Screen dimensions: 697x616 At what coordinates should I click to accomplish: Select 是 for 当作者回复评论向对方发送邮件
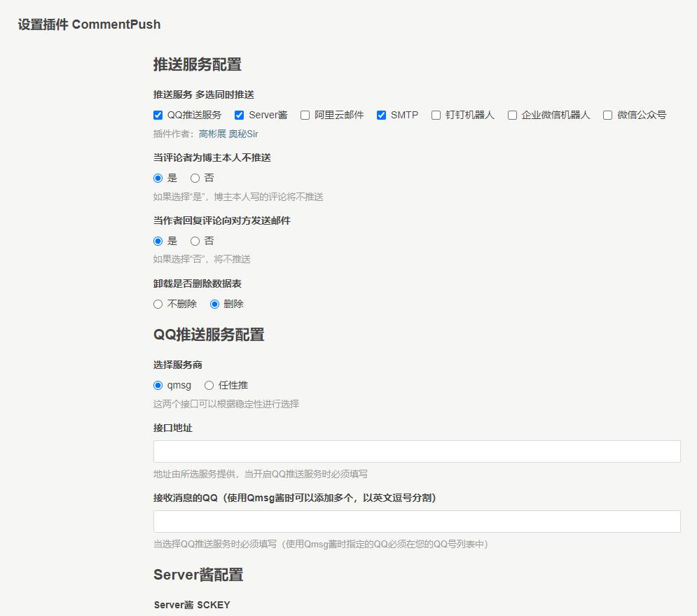pos(158,241)
